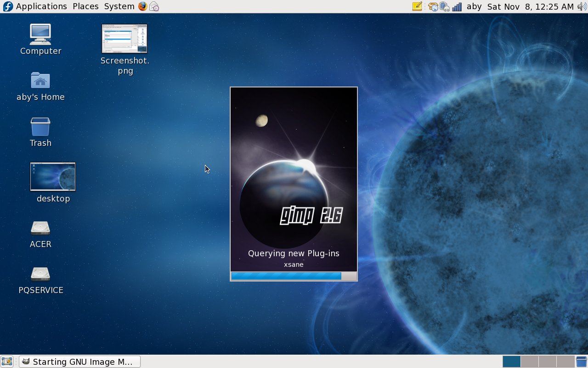This screenshot has height=368, width=588.
Task: Launch Firefox from the top panel
Action: coord(143,6)
